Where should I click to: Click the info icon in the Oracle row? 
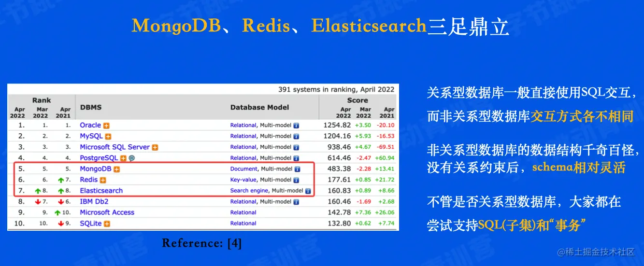(x=296, y=126)
